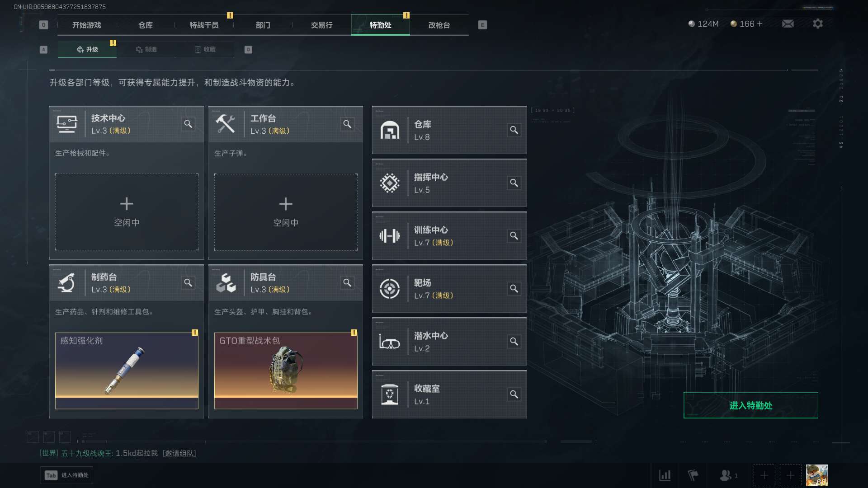Collect the 感知强化剂 crafted item
This screenshot has height=488, width=868.
pos(127,371)
